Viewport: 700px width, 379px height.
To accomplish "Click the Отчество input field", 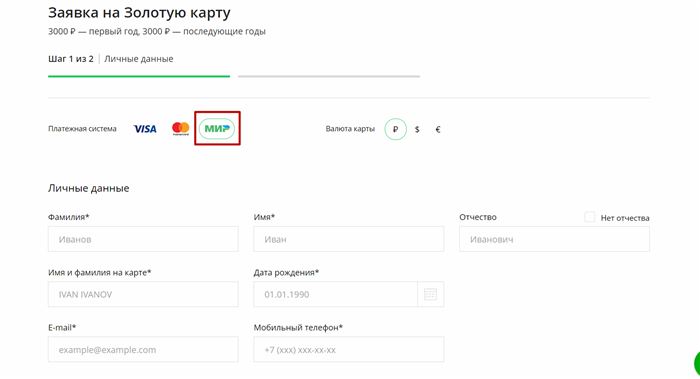I will point(554,239).
